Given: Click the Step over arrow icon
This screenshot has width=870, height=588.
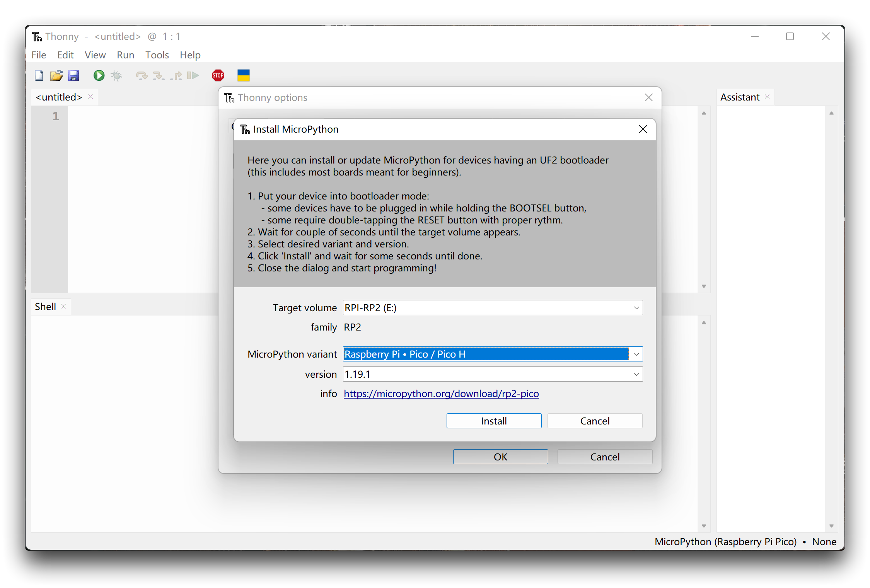Looking at the screenshot, I should [142, 75].
